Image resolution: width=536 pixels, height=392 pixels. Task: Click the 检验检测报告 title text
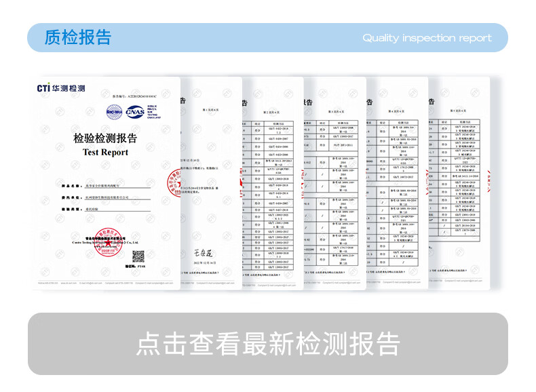105,138
